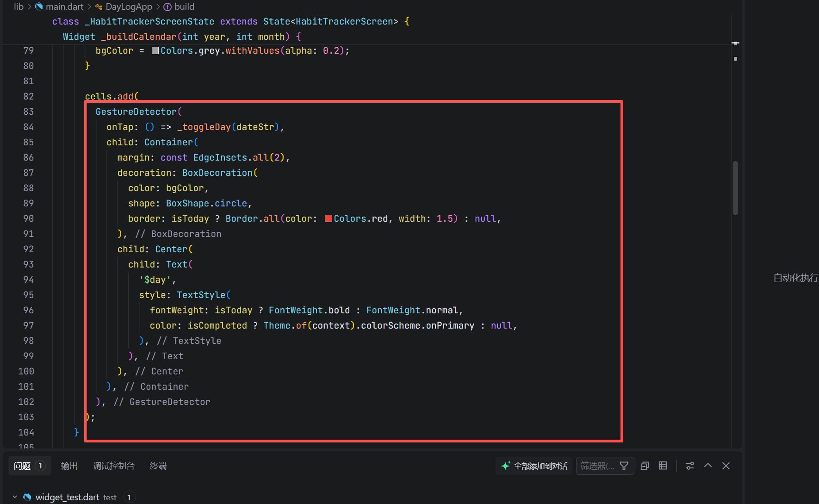Viewport: 819px width, 504px height.
Task: Select the lib breadcrumb segment
Action: 19,6
